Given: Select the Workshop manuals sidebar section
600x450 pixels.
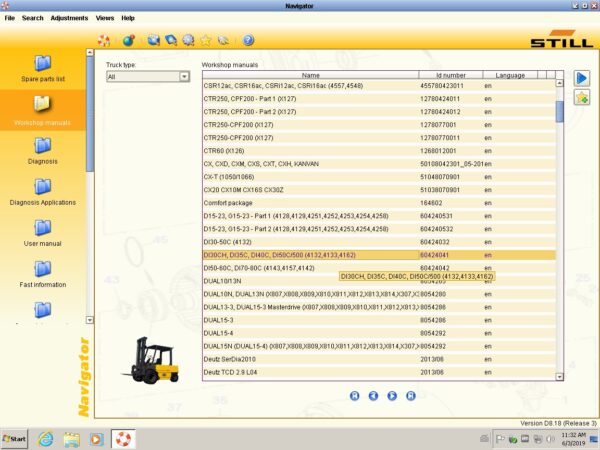Looking at the screenshot, I should [42, 111].
